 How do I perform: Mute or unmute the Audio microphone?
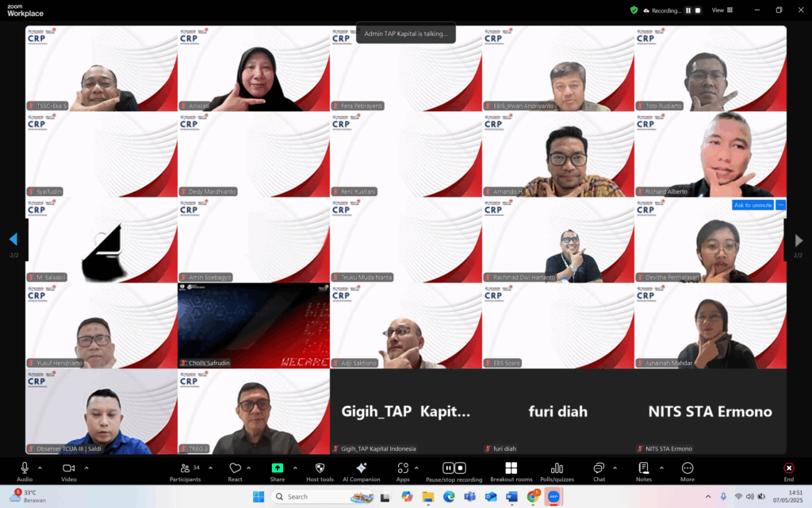point(25,471)
